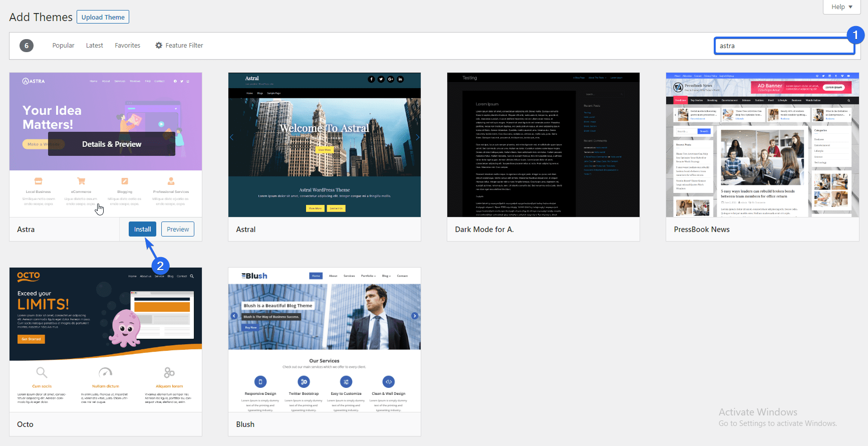Open the Help dropdown
Screen dimensions: 868x446
point(841,7)
